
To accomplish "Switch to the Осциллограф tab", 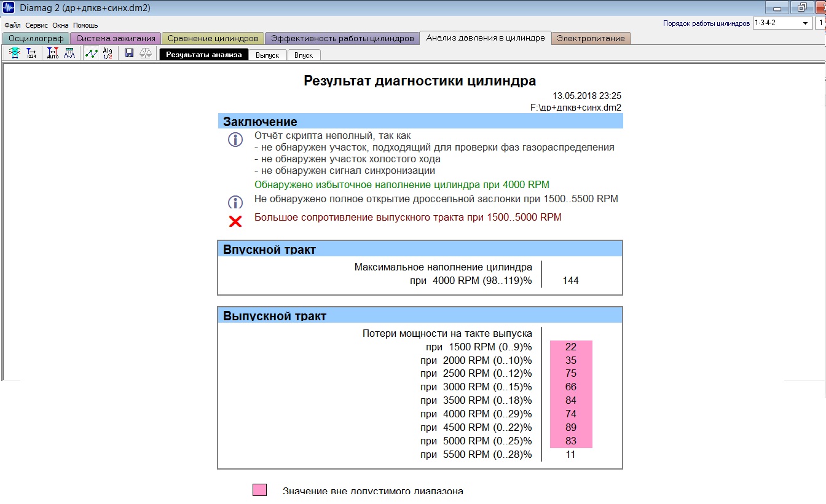I will pyautogui.click(x=36, y=38).
